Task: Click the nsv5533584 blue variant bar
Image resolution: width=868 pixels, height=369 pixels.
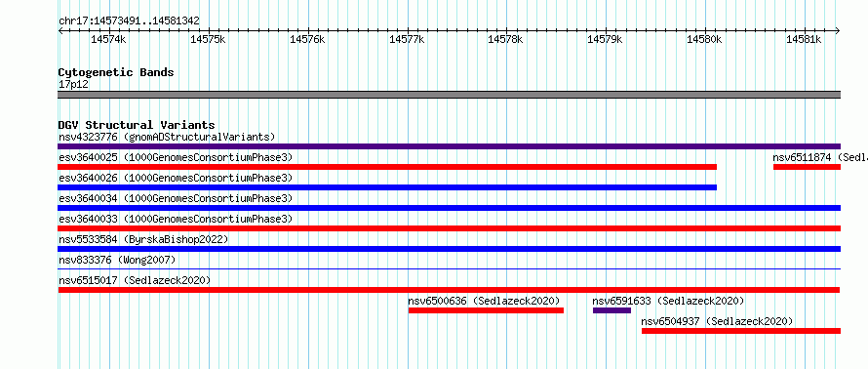Action: pyautogui.click(x=449, y=249)
